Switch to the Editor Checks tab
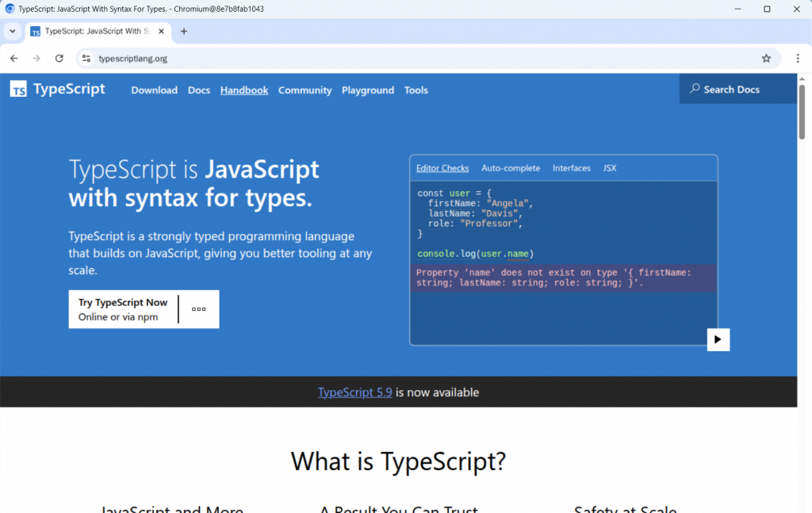This screenshot has width=812, height=513. coord(442,168)
